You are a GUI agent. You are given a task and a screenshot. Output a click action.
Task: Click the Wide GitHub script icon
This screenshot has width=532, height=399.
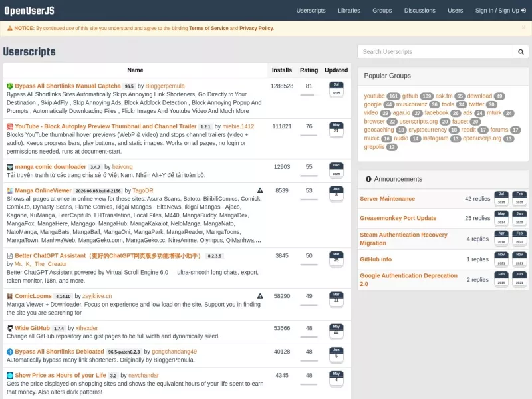click(10, 328)
